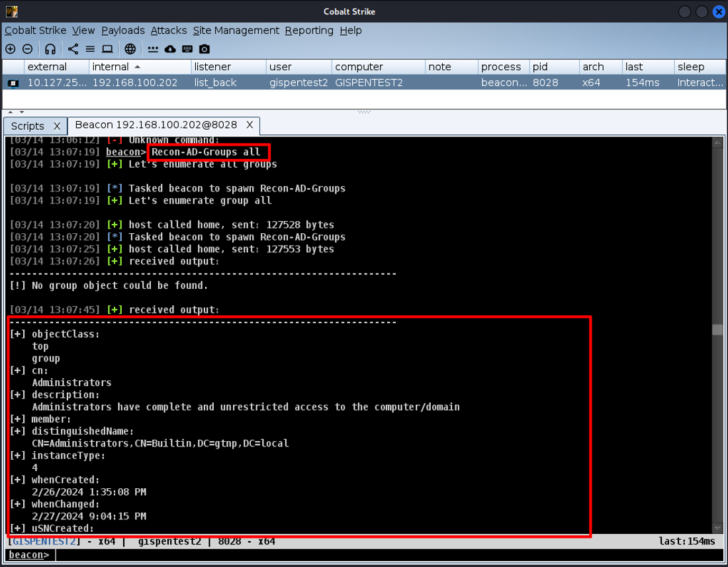
Task: Click the pane collapse arrows above Scripts tab
Action: pos(16,112)
